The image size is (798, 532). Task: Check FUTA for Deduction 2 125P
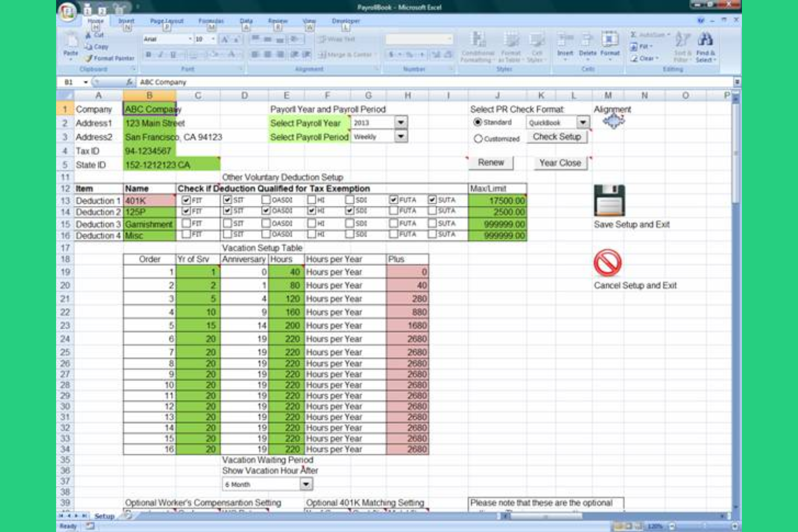point(393,211)
